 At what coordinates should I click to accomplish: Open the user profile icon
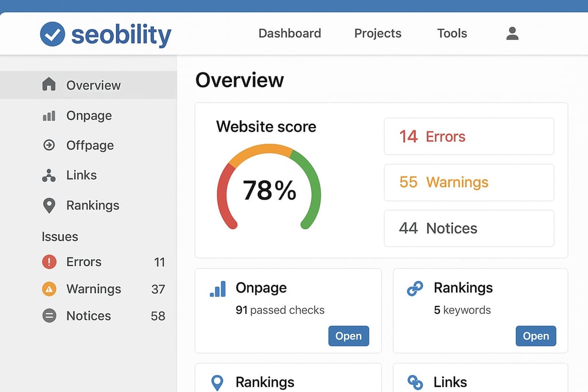(512, 33)
